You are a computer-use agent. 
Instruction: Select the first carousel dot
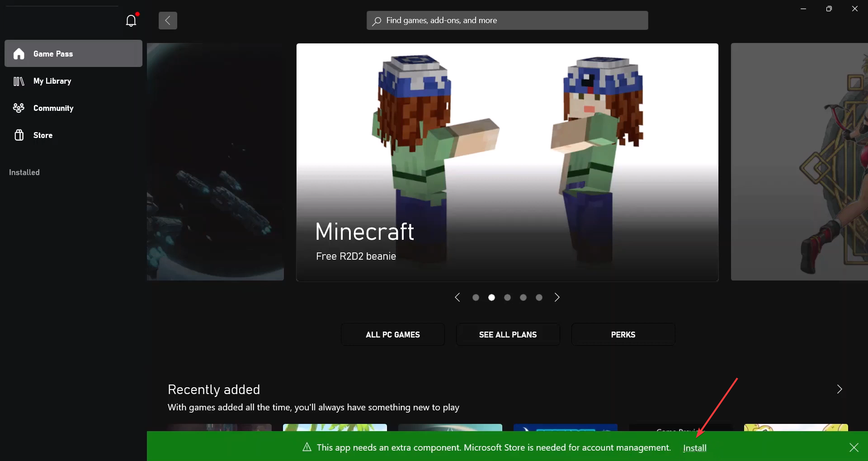pos(476,297)
